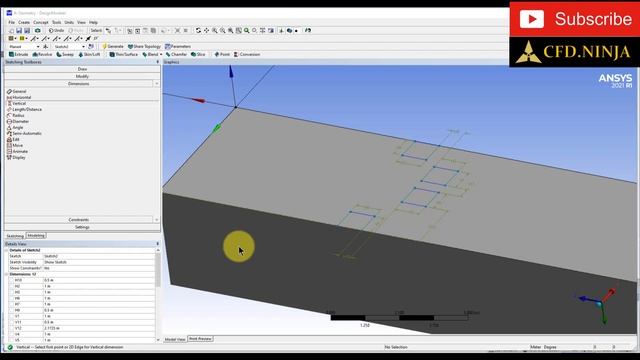Screen dimensions: 640x360
Task: Open the Create menu
Action: [x=24, y=22]
